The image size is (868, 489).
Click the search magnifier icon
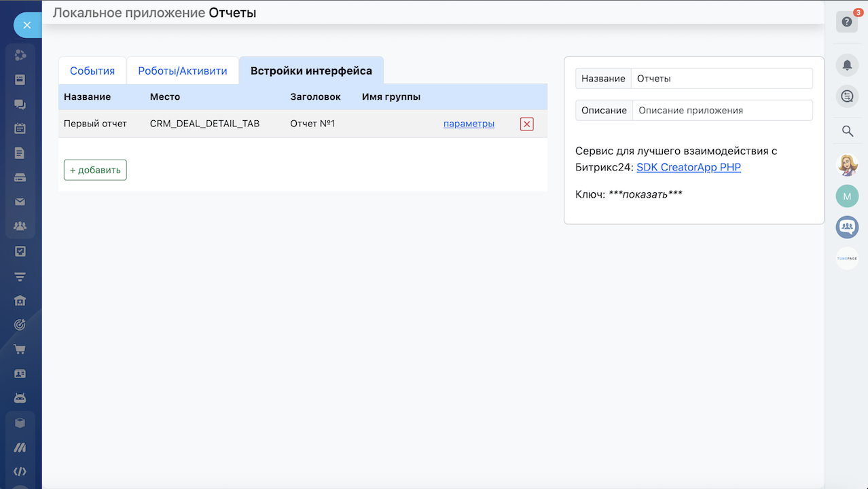847,131
